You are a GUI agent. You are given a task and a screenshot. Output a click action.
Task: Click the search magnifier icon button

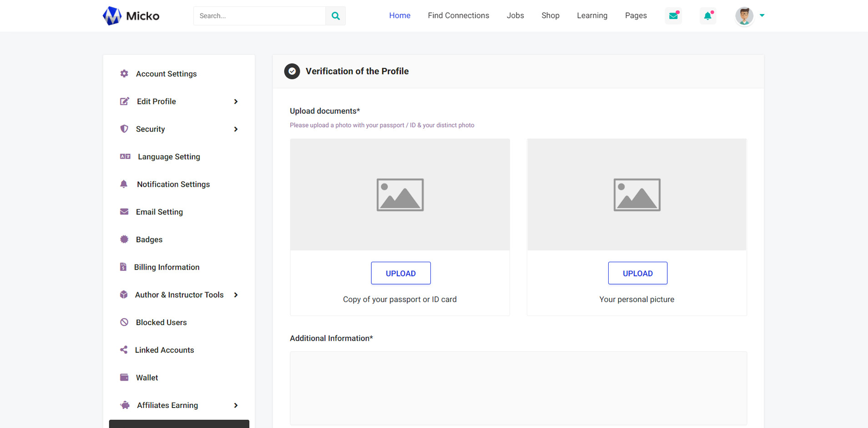click(335, 16)
